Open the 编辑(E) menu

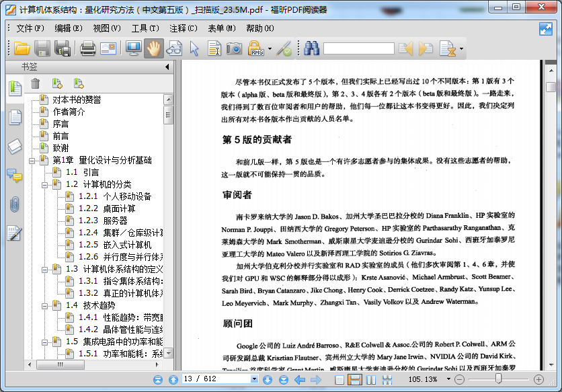click(x=69, y=28)
